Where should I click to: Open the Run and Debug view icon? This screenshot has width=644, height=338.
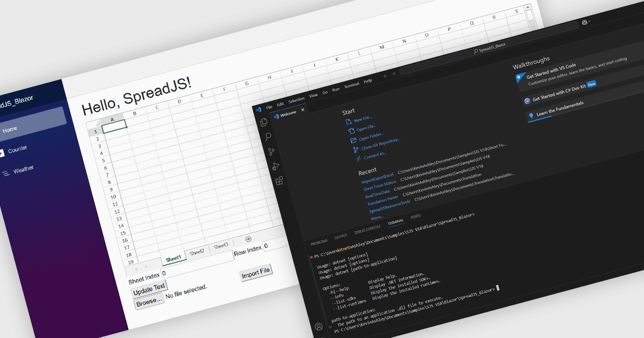point(275,166)
